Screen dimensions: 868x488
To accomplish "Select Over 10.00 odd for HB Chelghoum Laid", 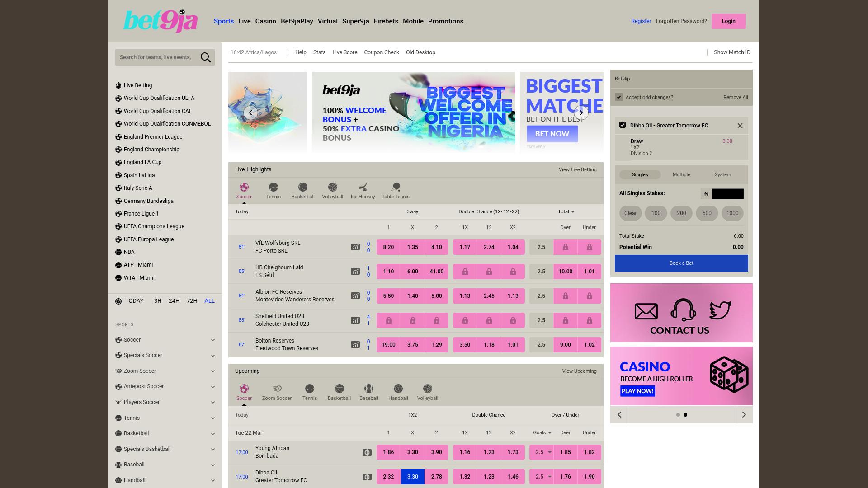I will [x=566, y=272].
